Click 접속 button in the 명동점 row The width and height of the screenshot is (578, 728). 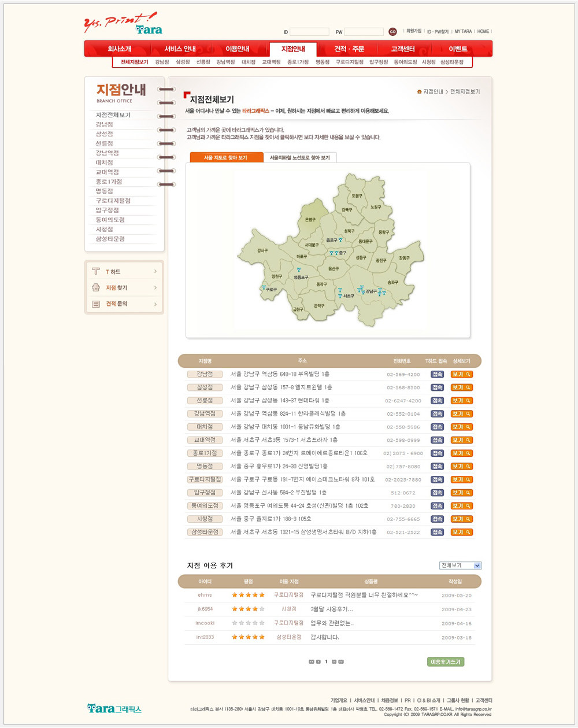(x=437, y=466)
